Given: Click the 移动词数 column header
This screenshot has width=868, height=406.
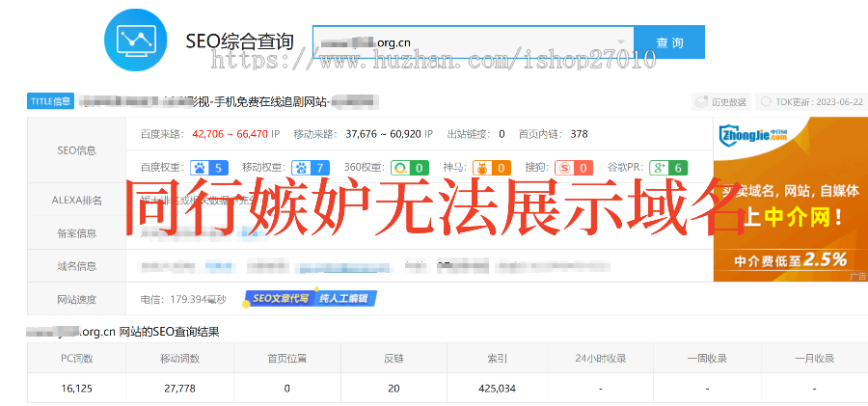Looking at the screenshot, I should point(179,359).
